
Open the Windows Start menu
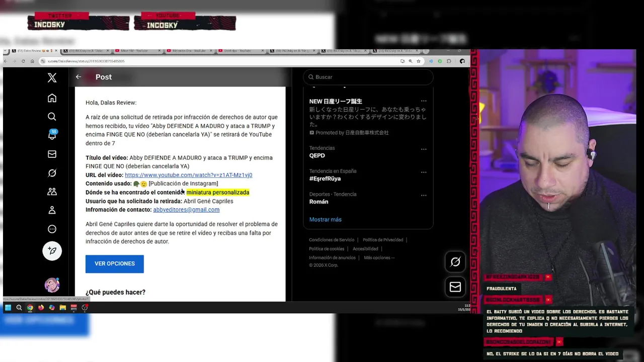coord(8,308)
